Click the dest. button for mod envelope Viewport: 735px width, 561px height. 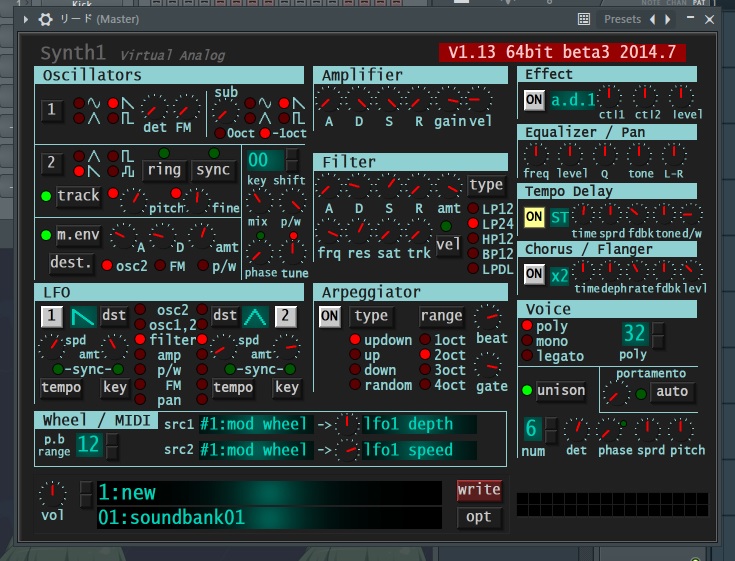[70, 262]
